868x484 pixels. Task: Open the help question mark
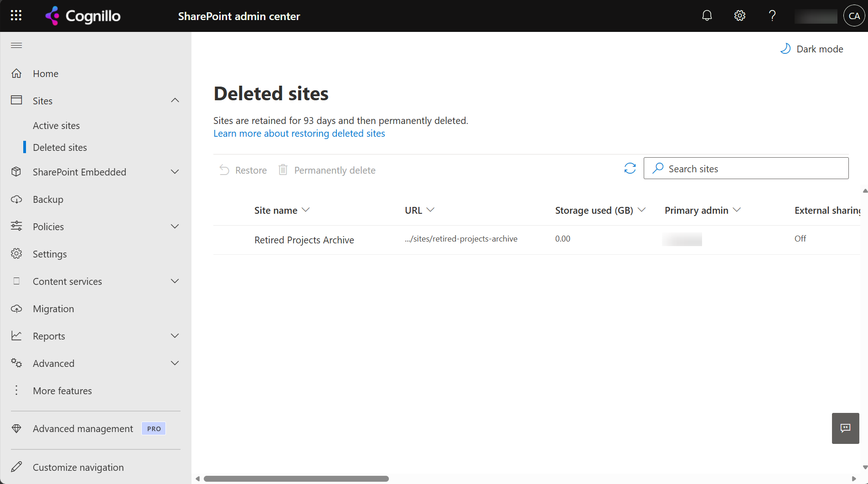[x=772, y=15]
